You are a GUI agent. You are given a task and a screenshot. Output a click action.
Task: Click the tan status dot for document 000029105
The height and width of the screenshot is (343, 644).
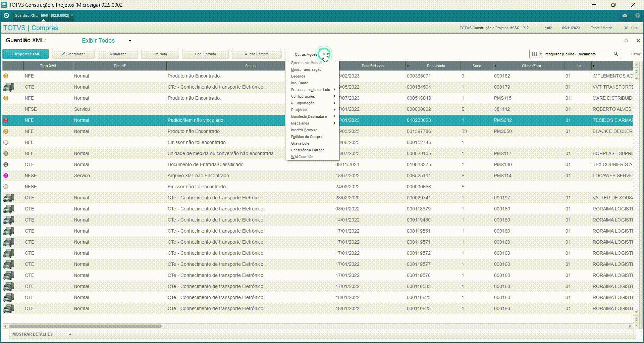tap(6, 153)
